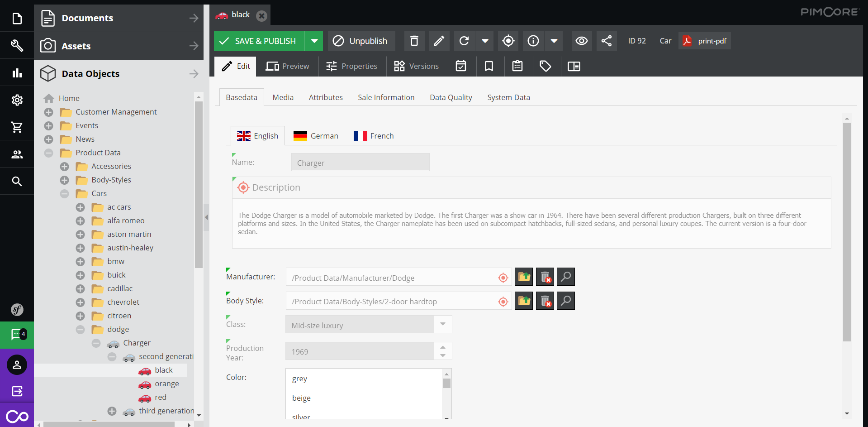Screen dimensions: 868x427
Task: Open the schedule calendar tab icon
Action: coord(461,66)
